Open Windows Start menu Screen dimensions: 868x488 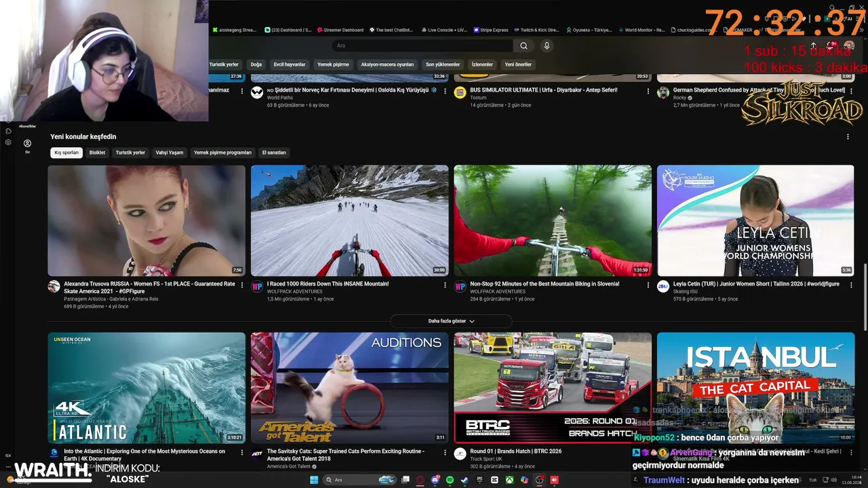(314, 480)
